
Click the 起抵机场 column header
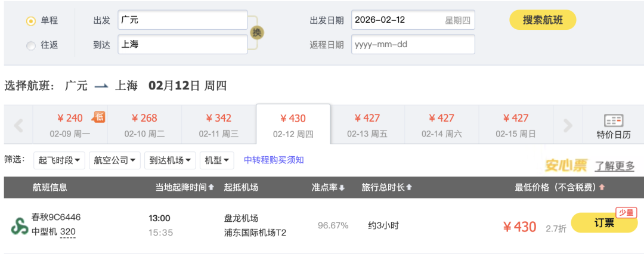click(241, 187)
